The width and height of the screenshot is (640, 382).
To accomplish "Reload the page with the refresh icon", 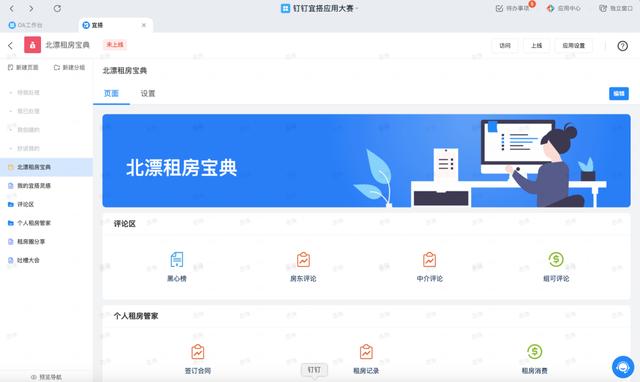I will coord(57,8).
